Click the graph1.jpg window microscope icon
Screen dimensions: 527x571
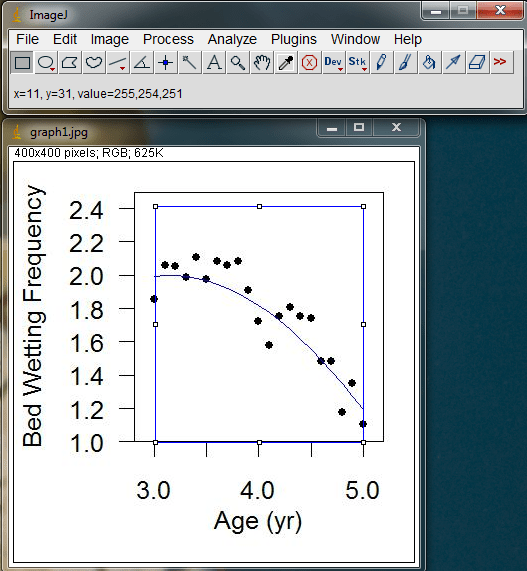tap(16, 132)
